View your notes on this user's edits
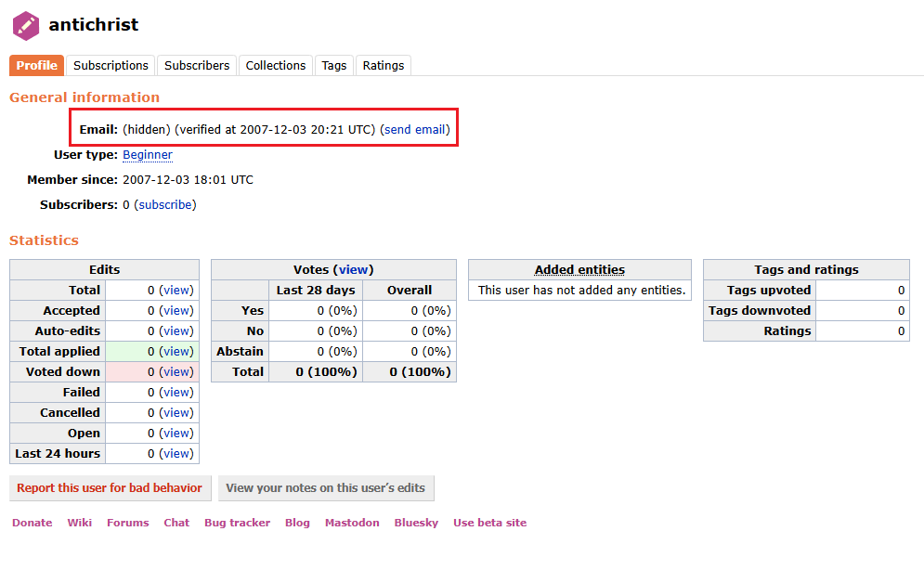 coord(326,488)
